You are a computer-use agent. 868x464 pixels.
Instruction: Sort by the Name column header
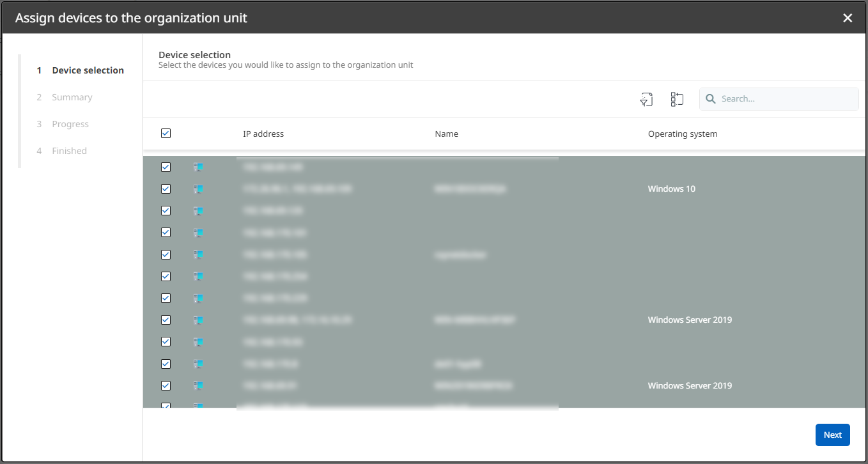click(446, 134)
